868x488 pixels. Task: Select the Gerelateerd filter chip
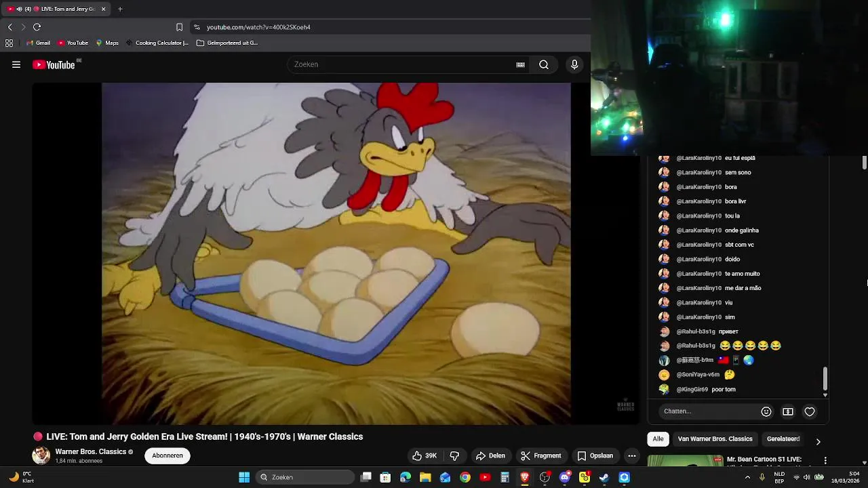click(x=783, y=439)
